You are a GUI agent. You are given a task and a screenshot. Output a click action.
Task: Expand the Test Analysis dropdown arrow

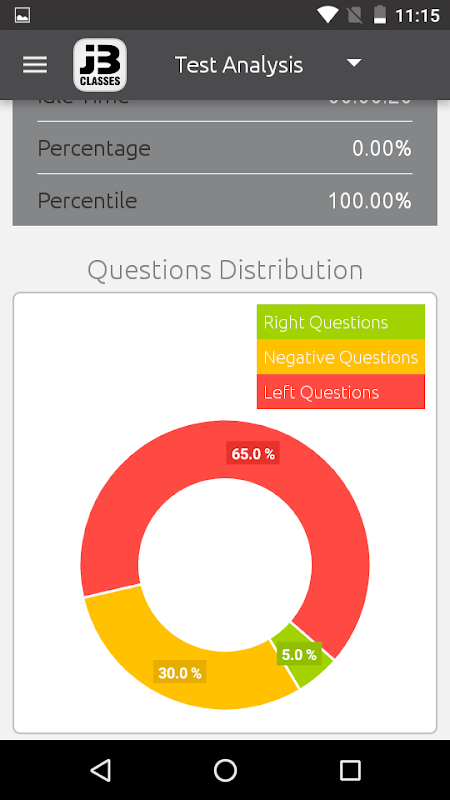[354, 63]
